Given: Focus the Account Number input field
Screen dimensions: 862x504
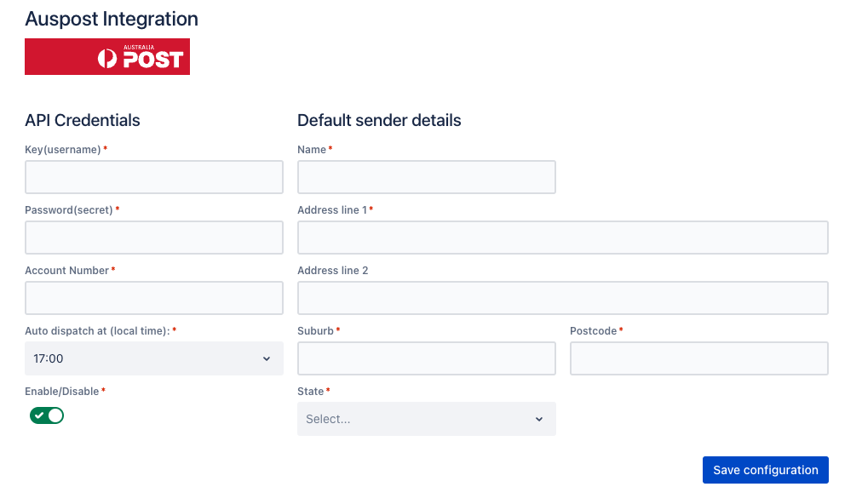Looking at the screenshot, I should [154, 298].
